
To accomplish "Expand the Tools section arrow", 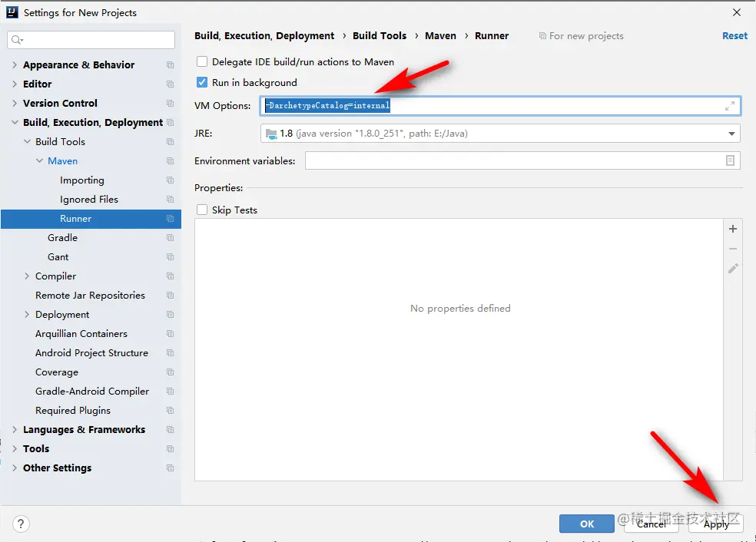I will click(x=15, y=448).
